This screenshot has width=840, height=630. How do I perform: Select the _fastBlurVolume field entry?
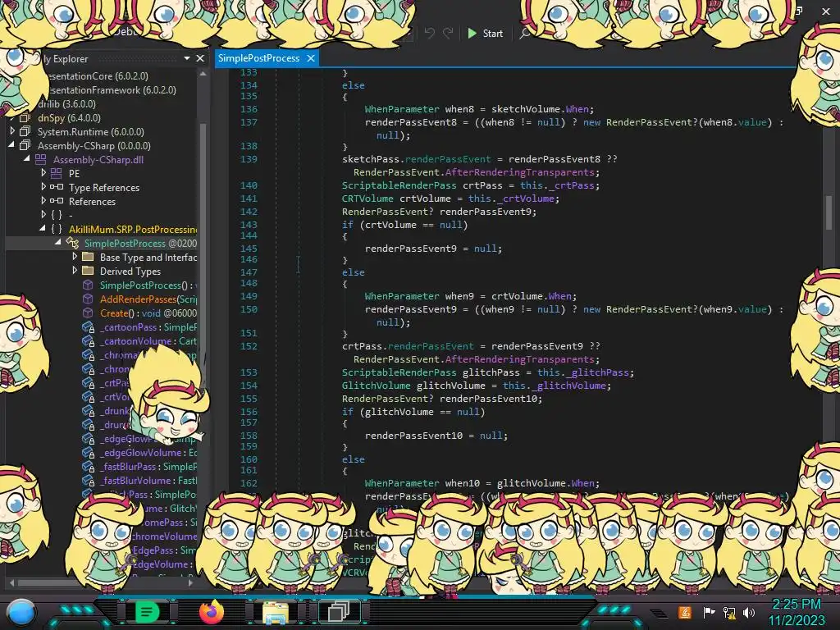(x=148, y=481)
